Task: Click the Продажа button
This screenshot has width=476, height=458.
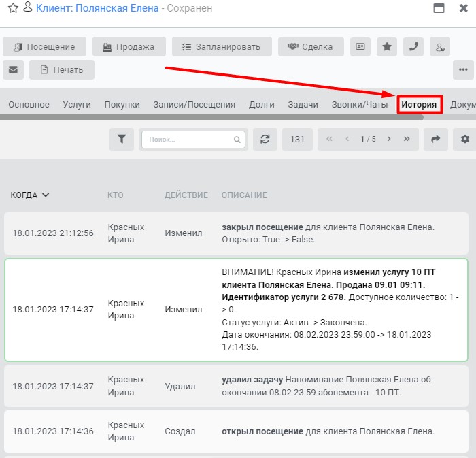Action: [129, 47]
